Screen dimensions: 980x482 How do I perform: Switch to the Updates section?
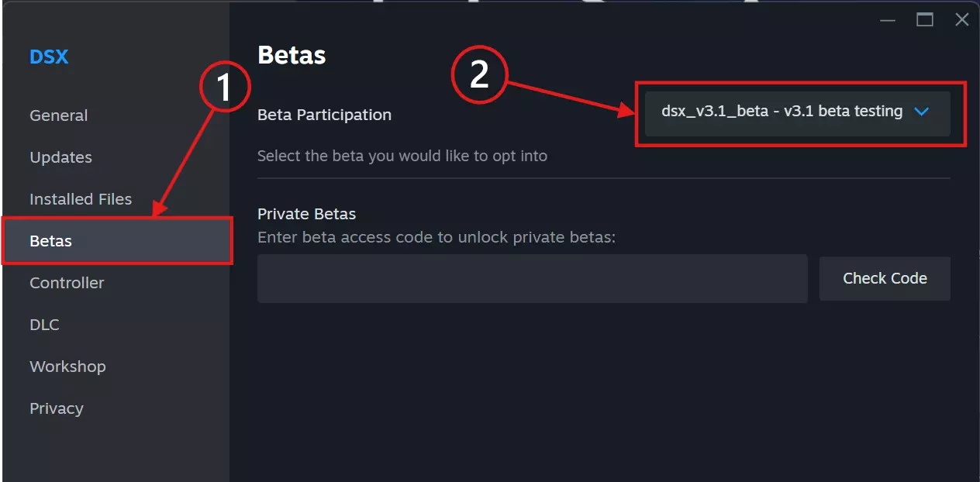pos(60,157)
